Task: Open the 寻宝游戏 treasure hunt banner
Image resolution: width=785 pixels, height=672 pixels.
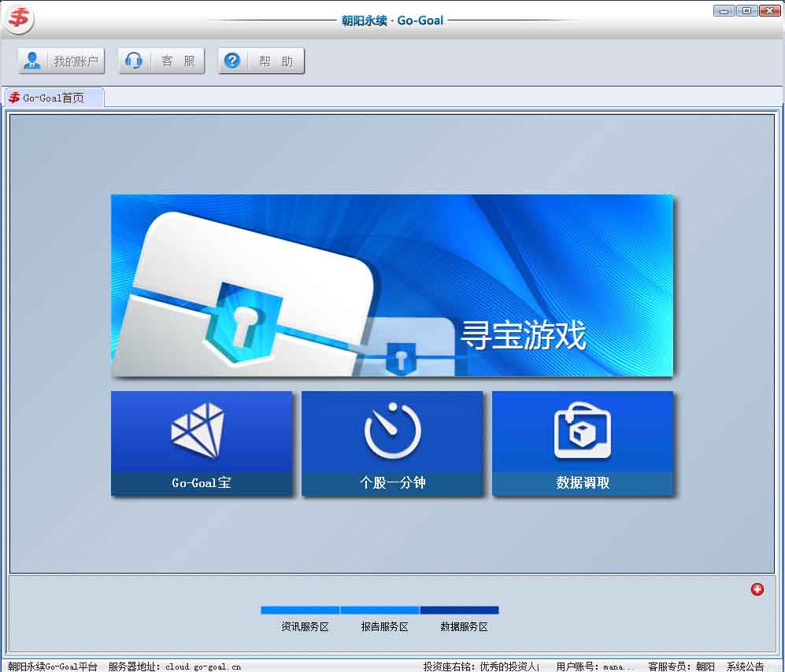Action: [392, 285]
